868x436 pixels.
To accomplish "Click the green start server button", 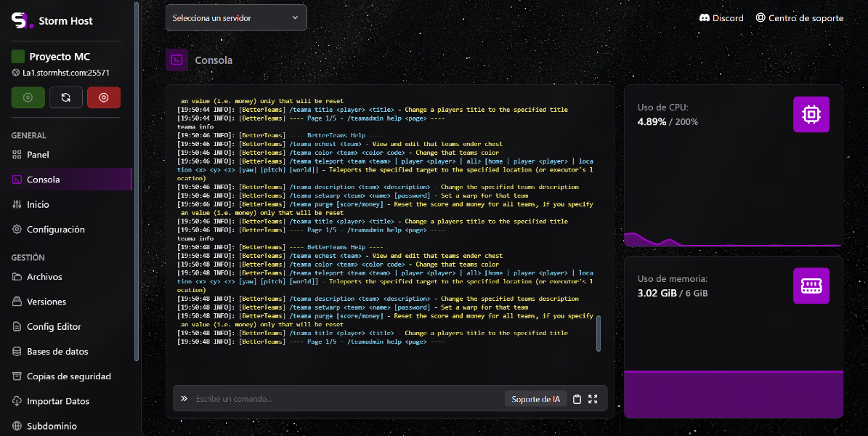I will (x=28, y=97).
